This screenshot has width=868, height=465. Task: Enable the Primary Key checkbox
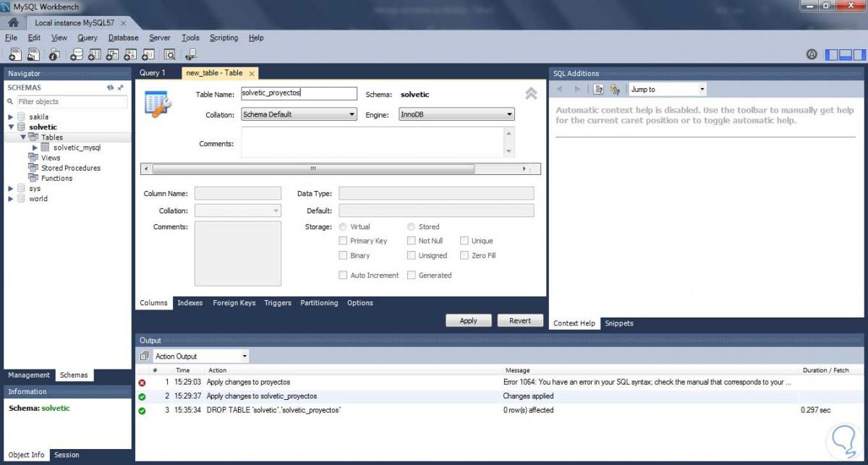point(343,241)
